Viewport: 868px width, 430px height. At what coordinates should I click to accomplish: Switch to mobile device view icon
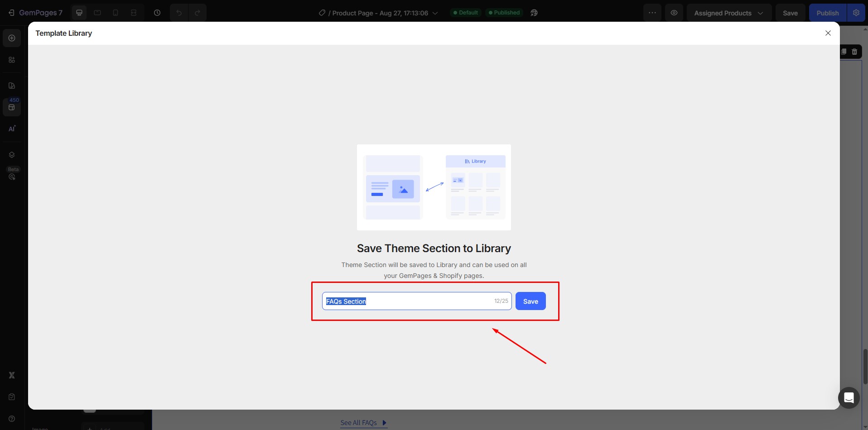(x=116, y=13)
